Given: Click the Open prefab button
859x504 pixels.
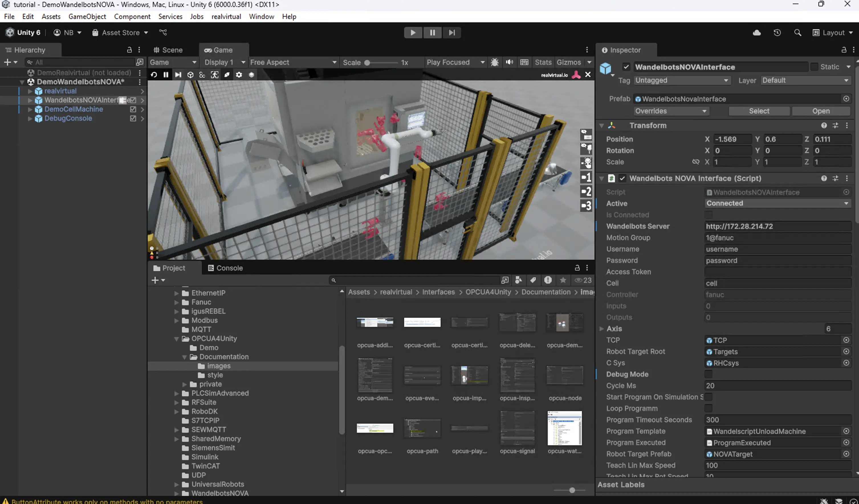Looking at the screenshot, I should [x=821, y=111].
